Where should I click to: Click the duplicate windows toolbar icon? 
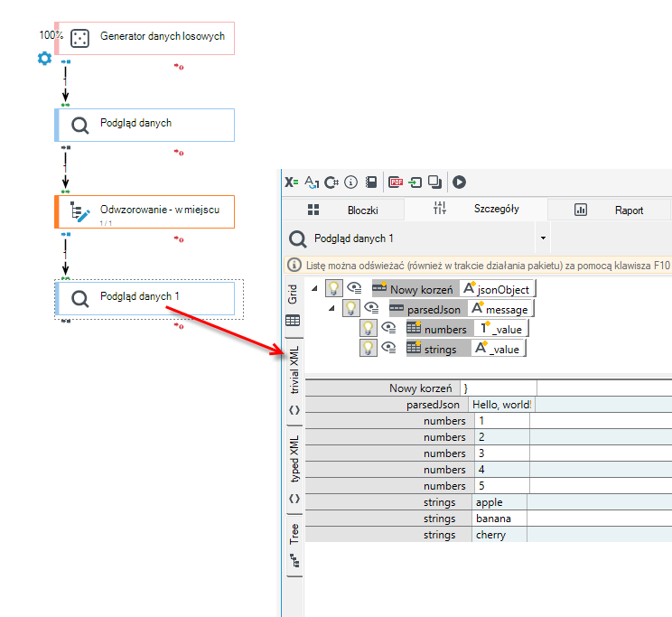coord(435,182)
